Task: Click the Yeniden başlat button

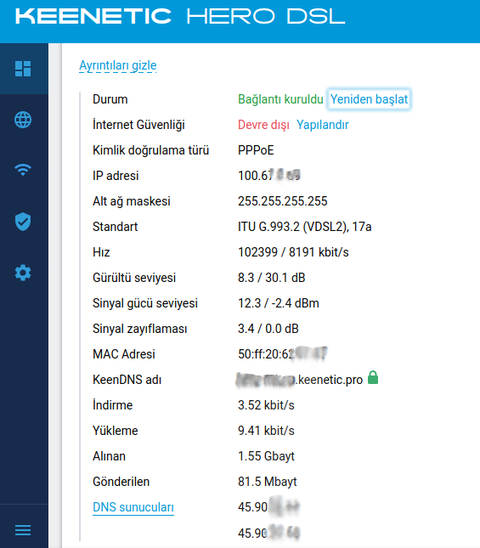Action: point(369,99)
